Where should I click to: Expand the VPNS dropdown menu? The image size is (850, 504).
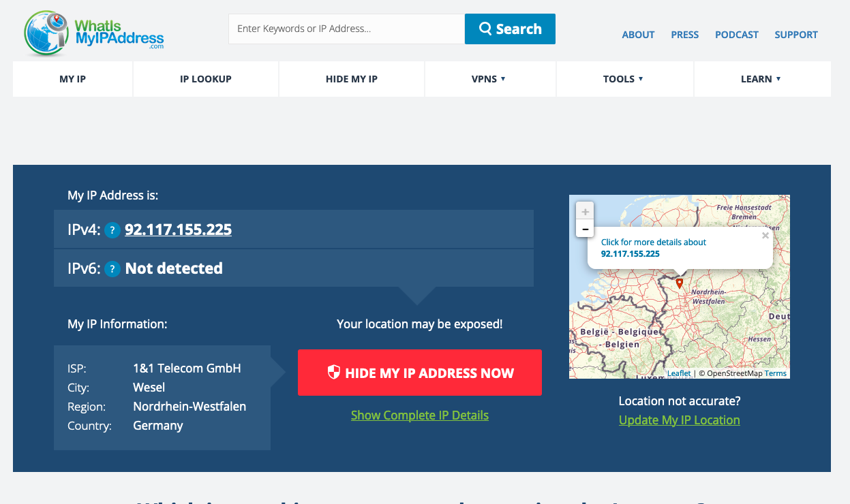tap(488, 79)
